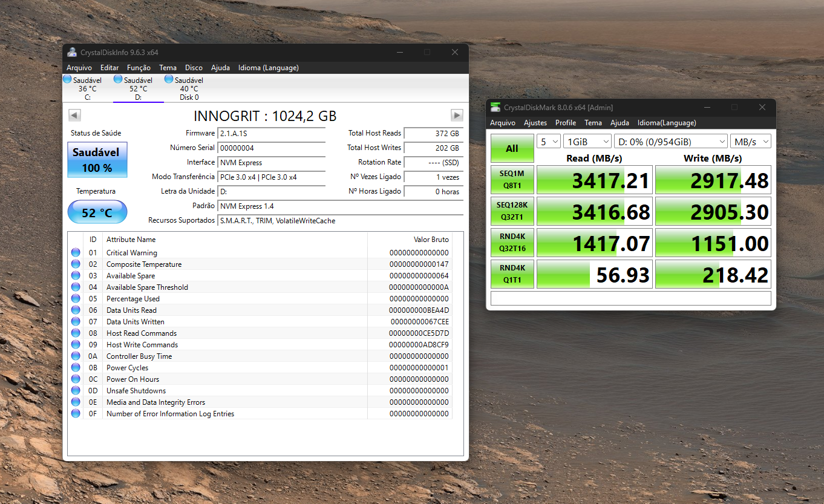The image size is (824, 504).
Task: Open Idioma(Language) menu in CrystalDiskMark
Action: tap(667, 123)
